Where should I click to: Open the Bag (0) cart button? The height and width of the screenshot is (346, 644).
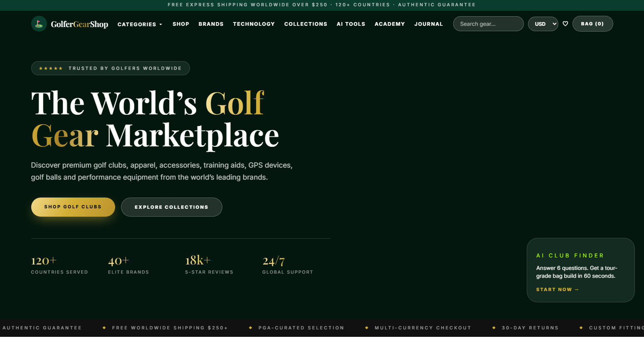click(x=592, y=24)
